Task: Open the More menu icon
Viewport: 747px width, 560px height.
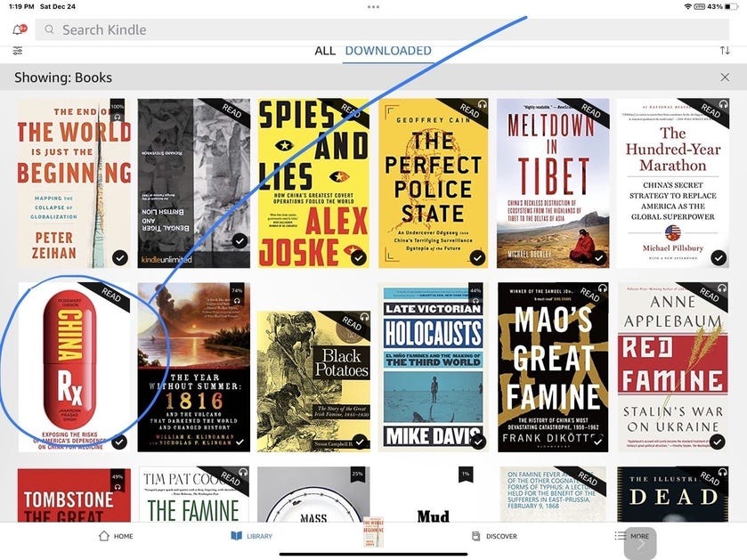Action: coord(621,536)
